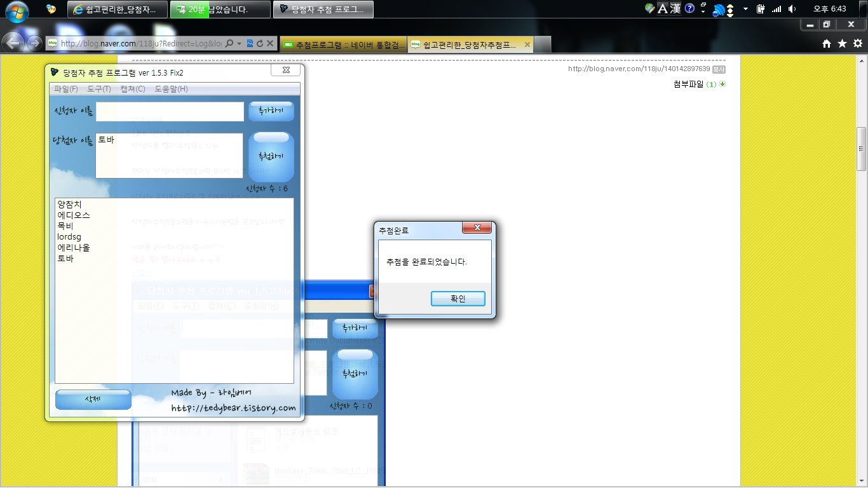
Task: Refresh the page with the reload icon
Action: [260, 43]
